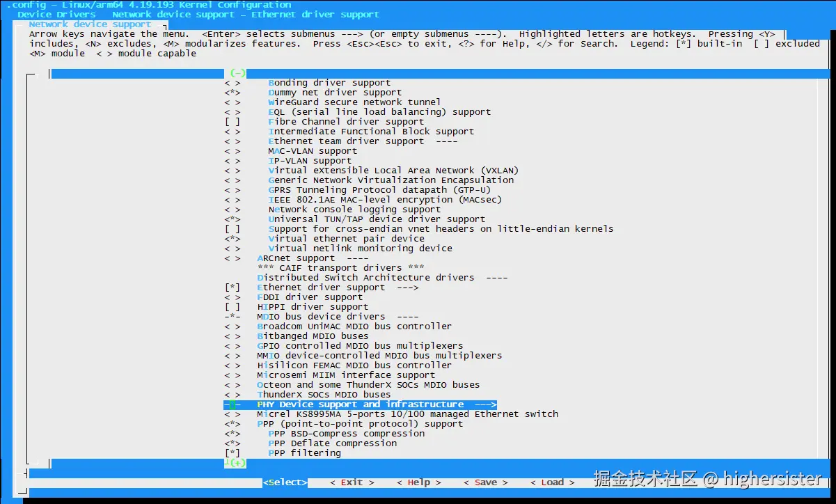Open MDIO bus device drivers submenu
Screen dimensions: 836x504
(338, 317)
